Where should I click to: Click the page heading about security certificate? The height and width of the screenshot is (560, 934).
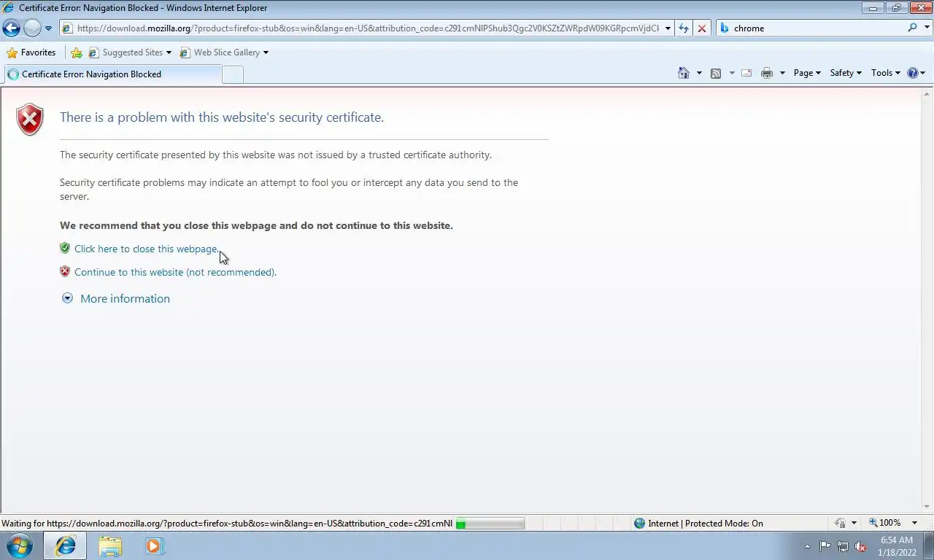click(x=222, y=117)
